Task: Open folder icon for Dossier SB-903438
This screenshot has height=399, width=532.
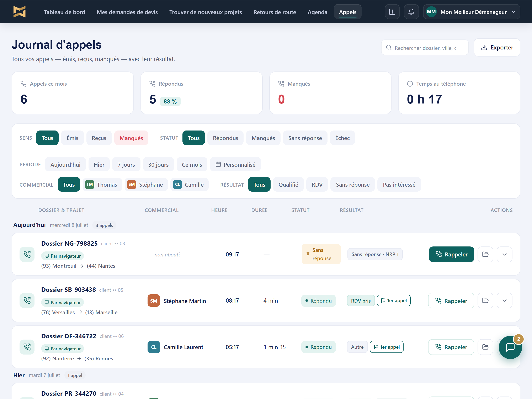Action: 485,300
